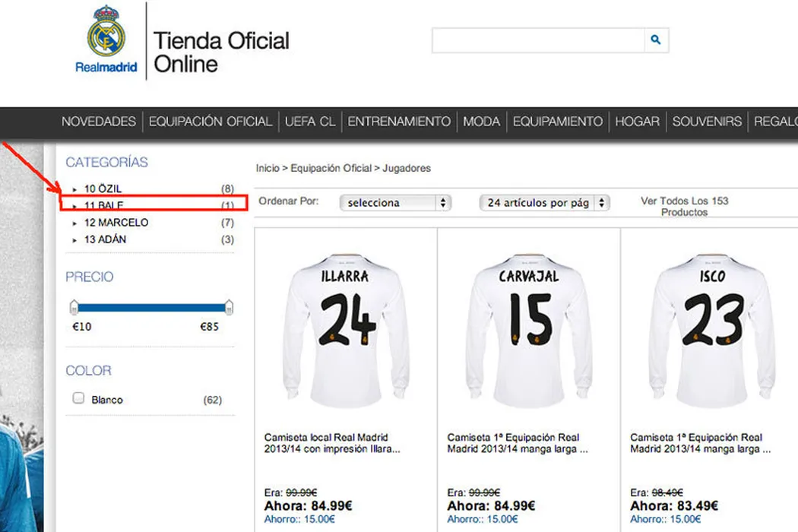Click the Real Madrid crest logo
The width and height of the screenshot is (798, 532).
[106, 32]
